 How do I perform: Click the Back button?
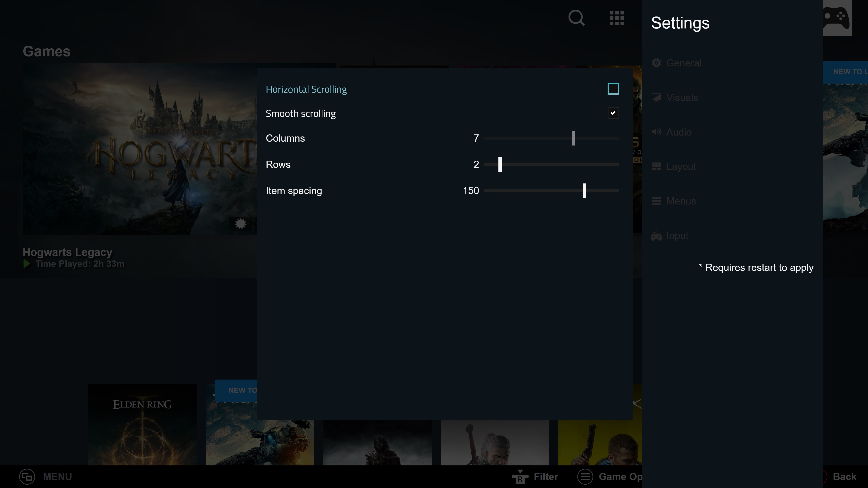844,476
